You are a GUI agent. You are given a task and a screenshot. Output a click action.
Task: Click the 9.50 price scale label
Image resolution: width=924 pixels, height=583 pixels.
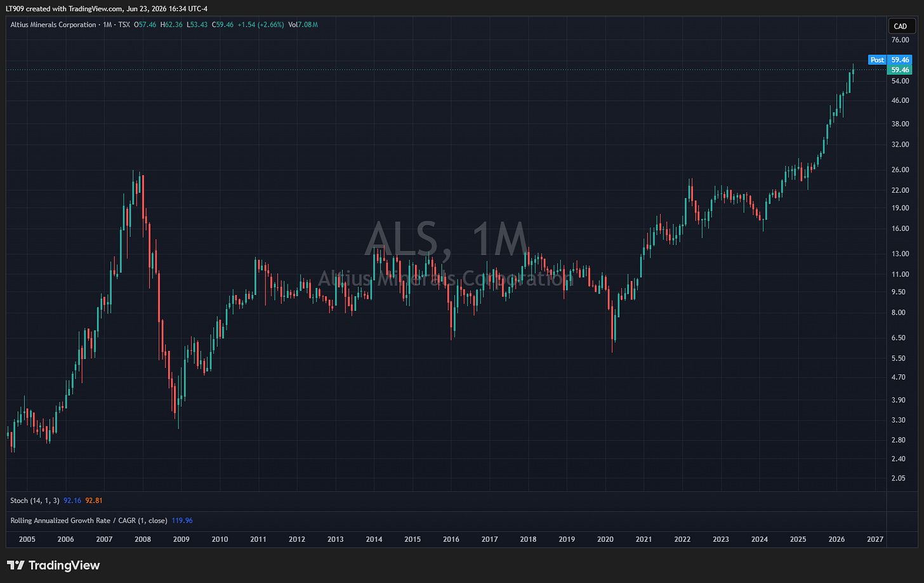898,292
